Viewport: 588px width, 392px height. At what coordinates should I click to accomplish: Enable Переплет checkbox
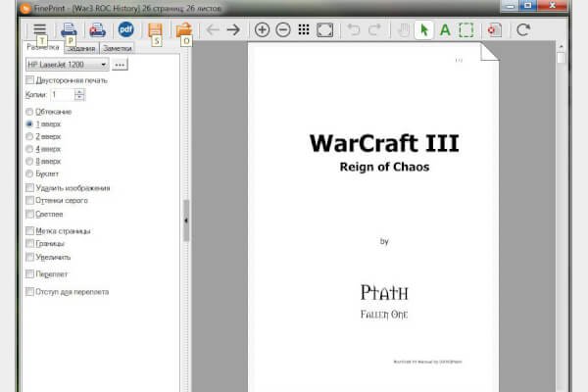click(29, 273)
